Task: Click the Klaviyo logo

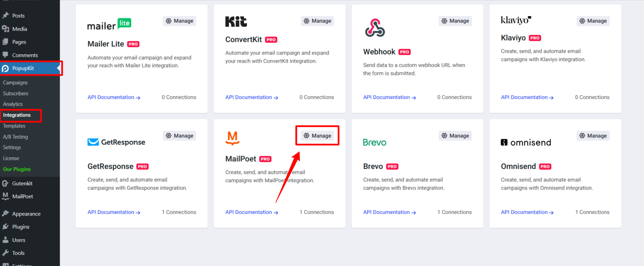Action: pos(516,20)
